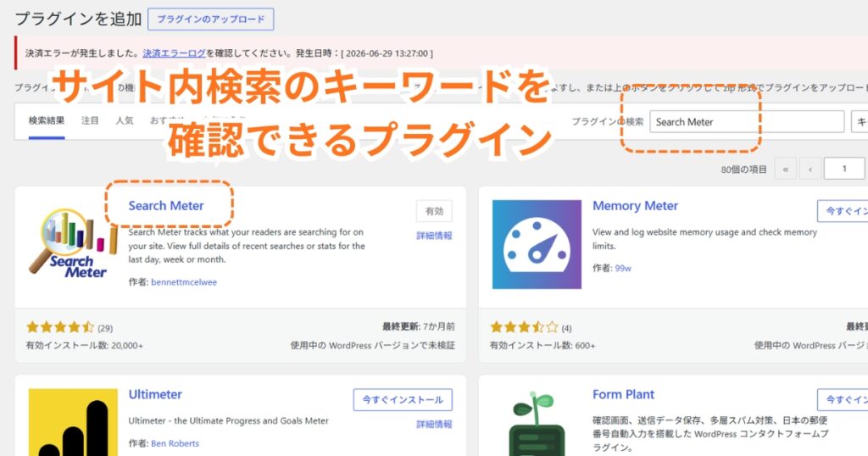
Task: Open 詳細情報 for Search Meter
Action: pyautogui.click(x=434, y=236)
